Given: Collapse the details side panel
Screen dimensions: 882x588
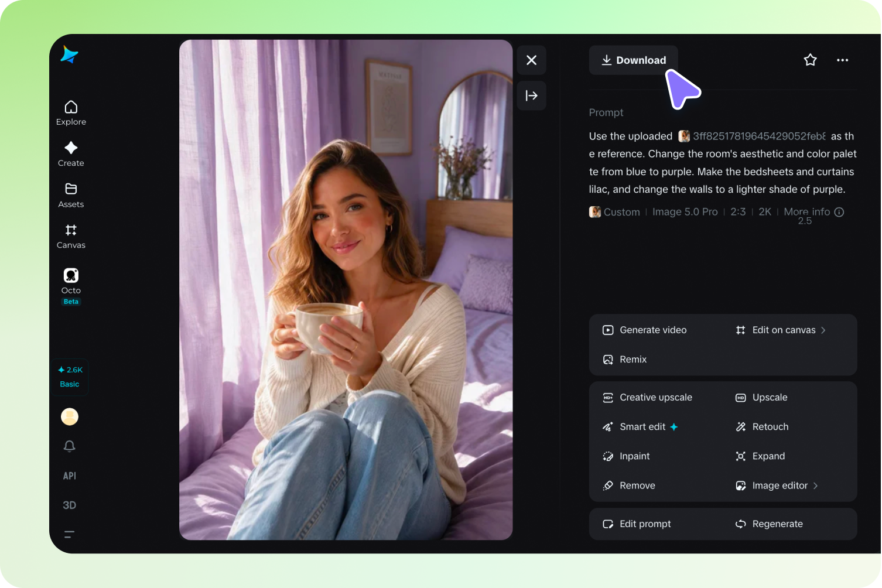Looking at the screenshot, I should [x=532, y=95].
